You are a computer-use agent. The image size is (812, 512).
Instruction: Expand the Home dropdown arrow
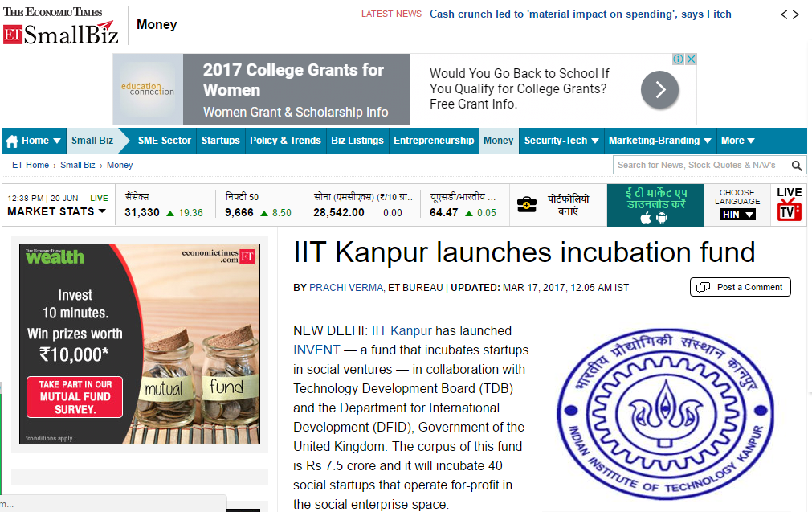(57, 141)
